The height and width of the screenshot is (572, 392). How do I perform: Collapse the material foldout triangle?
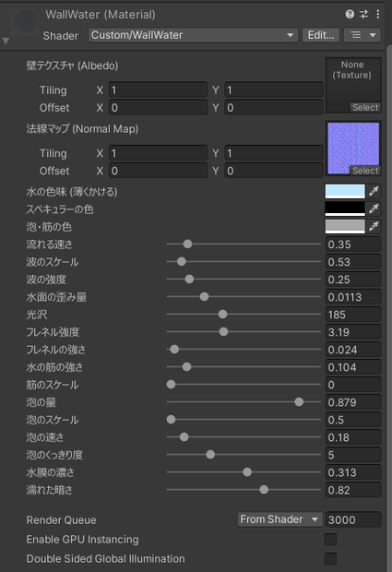point(6,41)
